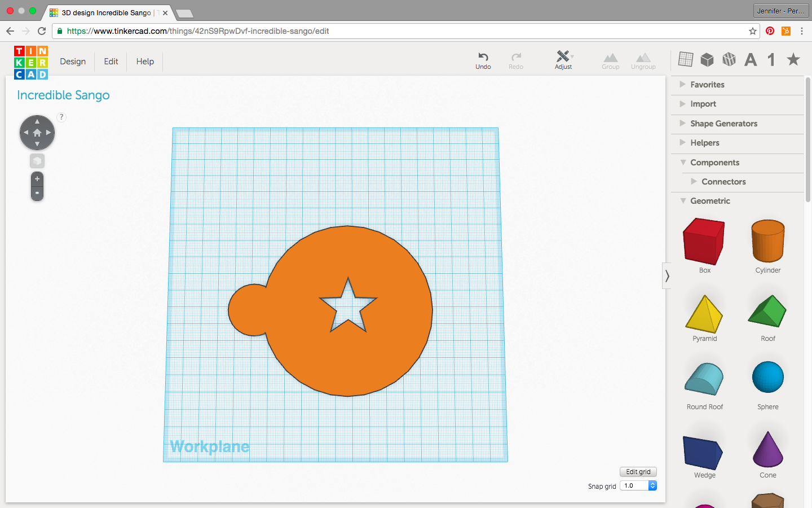812x508 pixels.
Task: Click the shapes panel scrollbar
Action: tap(808, 139)
